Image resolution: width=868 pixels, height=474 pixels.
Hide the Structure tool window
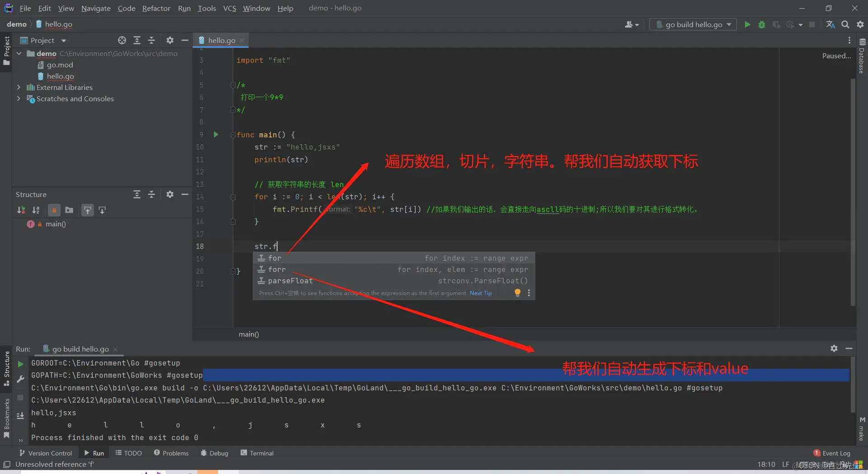click(184, 194)
